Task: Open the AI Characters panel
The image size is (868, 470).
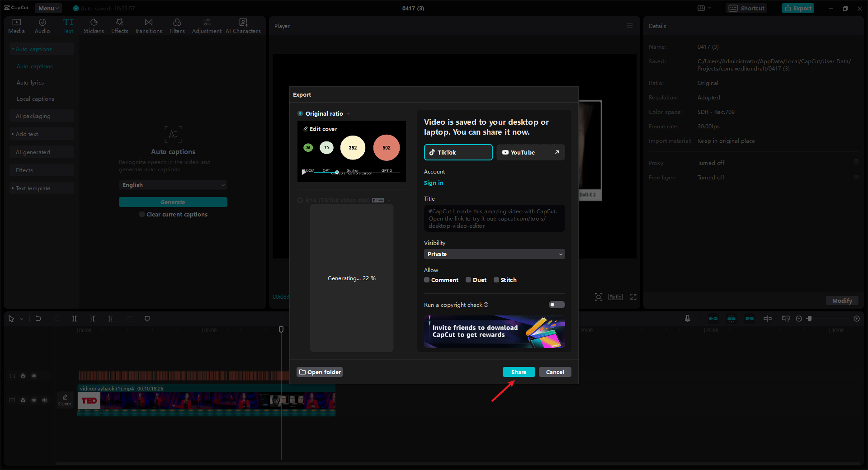Action: [243, 26]
